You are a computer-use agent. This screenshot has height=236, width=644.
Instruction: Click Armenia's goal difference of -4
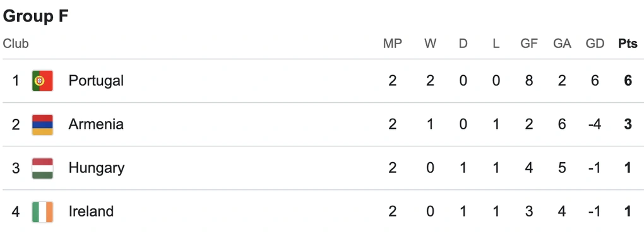[595, 124]
